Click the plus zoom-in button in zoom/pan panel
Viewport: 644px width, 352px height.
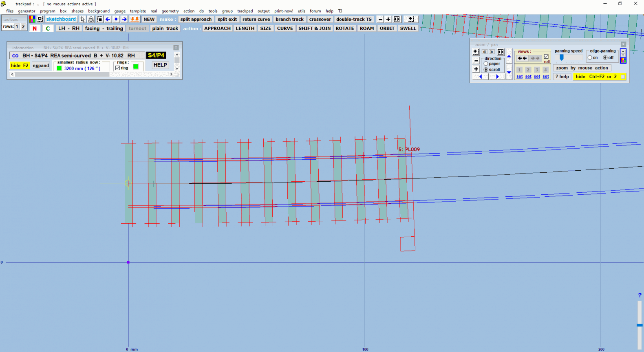[x=476, y=69]
